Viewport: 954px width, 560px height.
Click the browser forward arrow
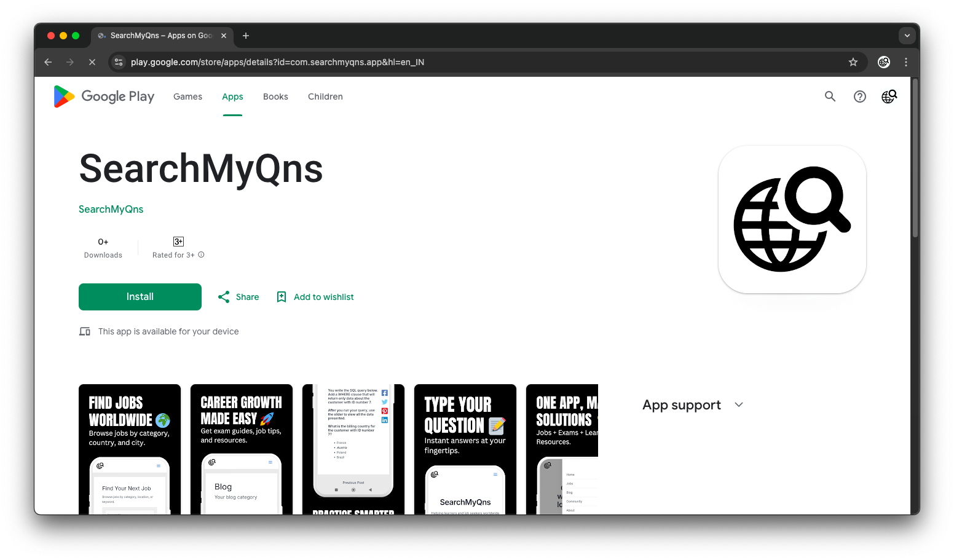[x=70, y=62]
